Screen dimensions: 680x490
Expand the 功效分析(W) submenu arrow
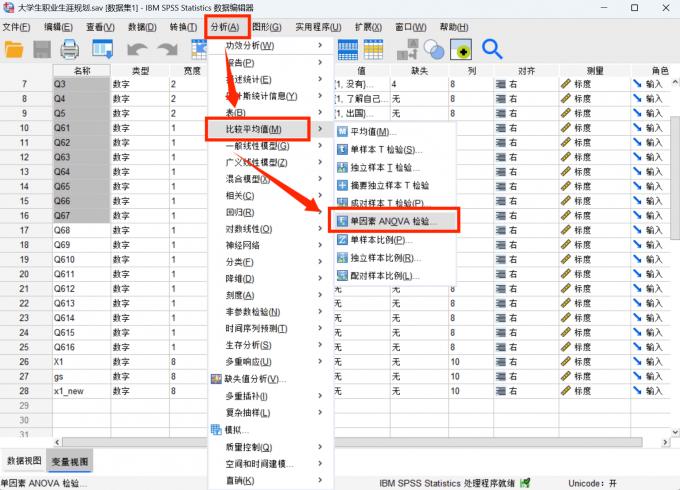click(320, 46)
